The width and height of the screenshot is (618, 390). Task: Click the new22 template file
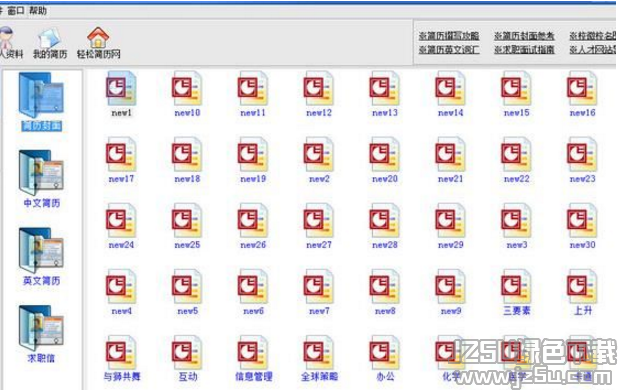point(516,160)
